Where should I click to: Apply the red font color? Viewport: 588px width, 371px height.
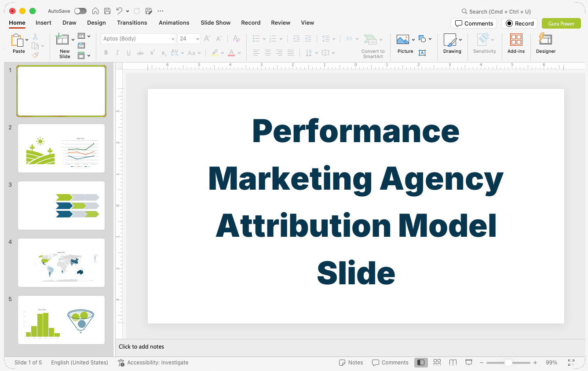[231, 53]
